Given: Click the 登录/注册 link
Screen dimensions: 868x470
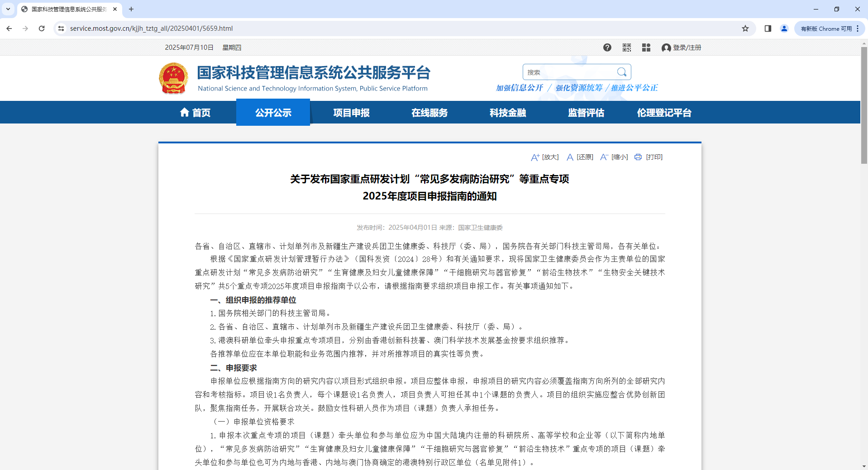Looking at the screenshot, I should [x=686, y=47].
